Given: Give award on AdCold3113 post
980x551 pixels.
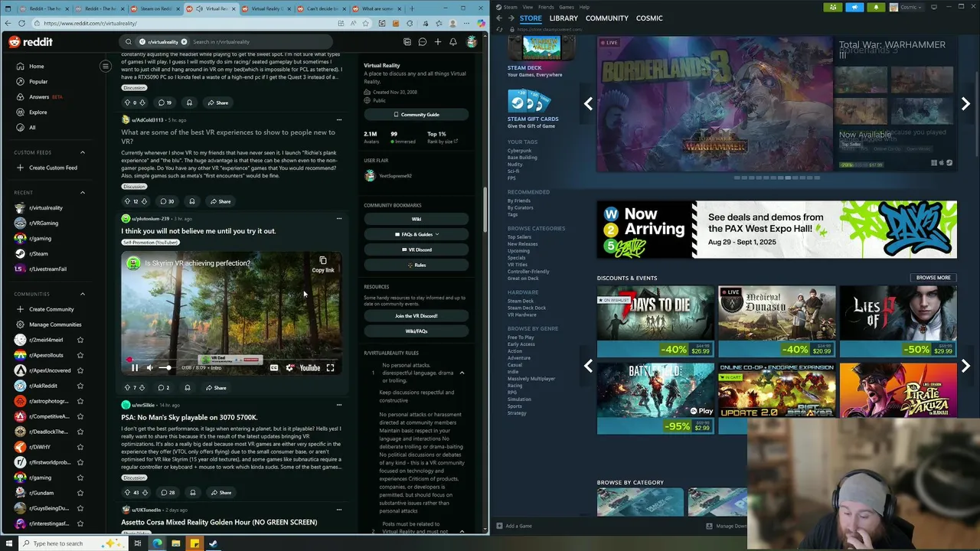Looking at the screenshot, I should click(192, 201).
